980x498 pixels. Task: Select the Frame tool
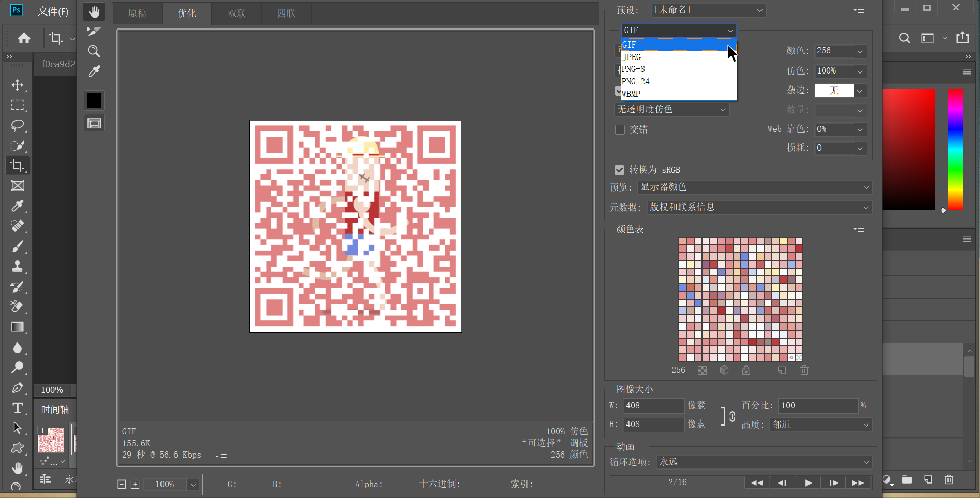(x=18, y=186)
